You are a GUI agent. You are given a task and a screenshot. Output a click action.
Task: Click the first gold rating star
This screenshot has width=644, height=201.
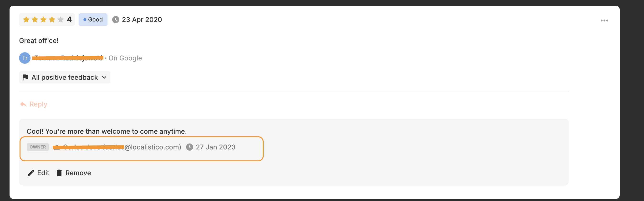26,20
